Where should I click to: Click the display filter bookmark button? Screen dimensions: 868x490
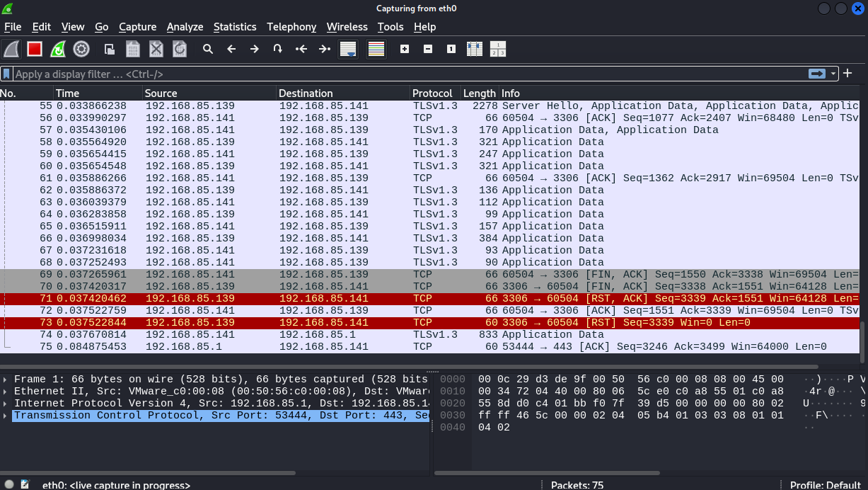(6, 74)
